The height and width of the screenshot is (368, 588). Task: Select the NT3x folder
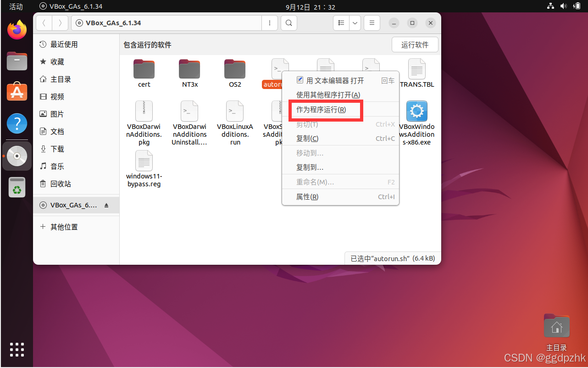pos(189,73)
